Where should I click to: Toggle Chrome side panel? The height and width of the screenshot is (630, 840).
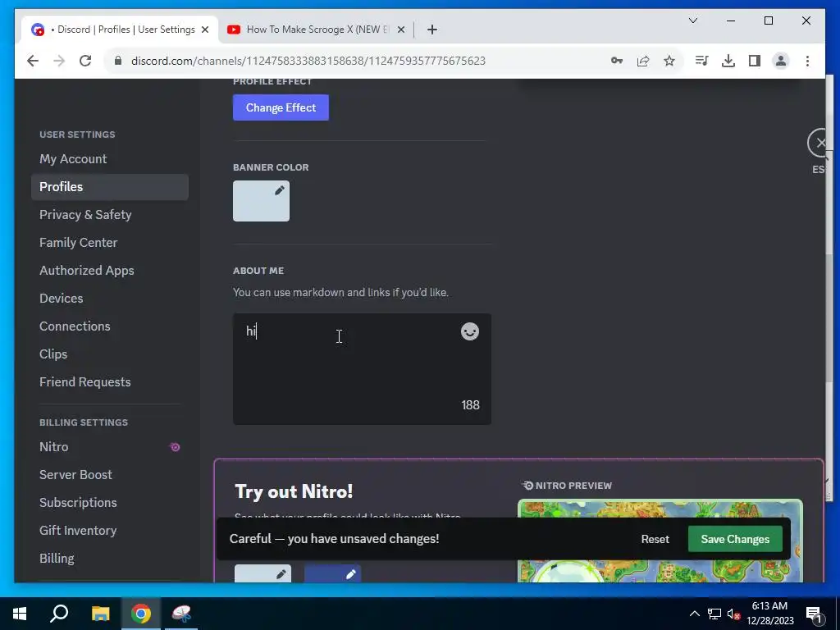tap(755, 61)
